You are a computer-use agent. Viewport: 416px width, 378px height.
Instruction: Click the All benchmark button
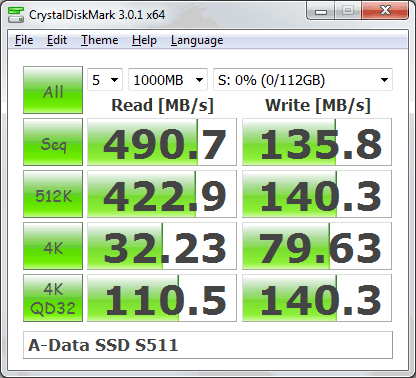53,90
